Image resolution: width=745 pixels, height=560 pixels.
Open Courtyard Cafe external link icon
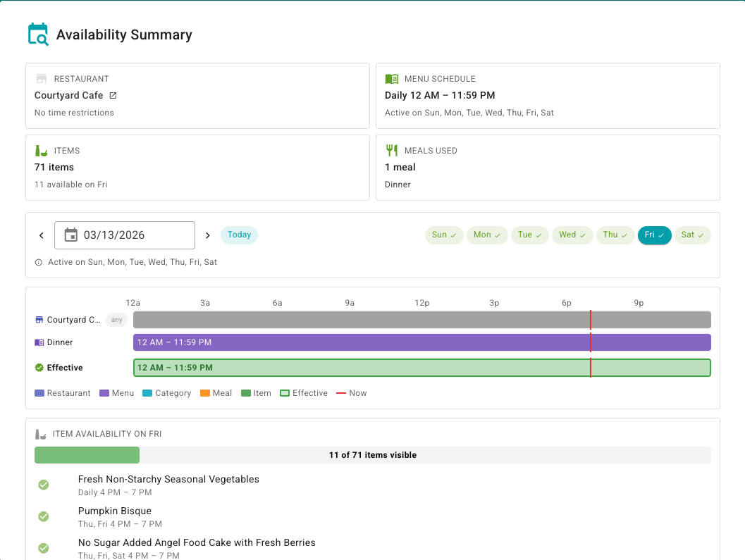point(113,95)
